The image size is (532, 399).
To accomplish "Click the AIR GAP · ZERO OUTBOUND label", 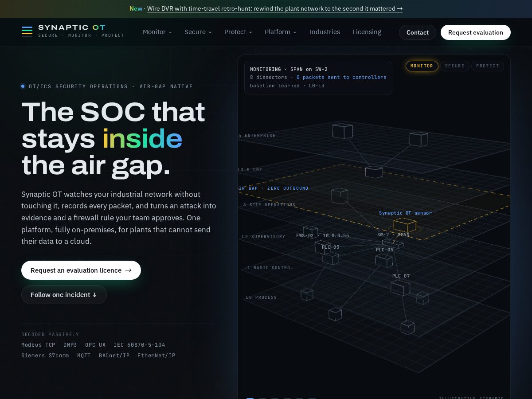I will (x=274, y=188).
